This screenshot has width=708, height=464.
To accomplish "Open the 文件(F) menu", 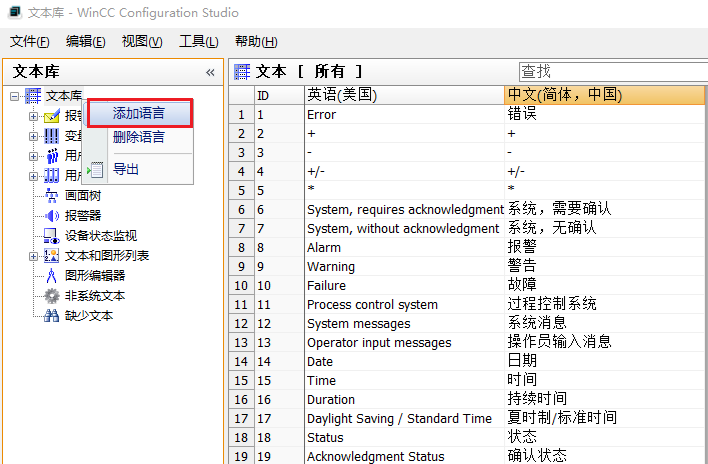I will point(30,41).
